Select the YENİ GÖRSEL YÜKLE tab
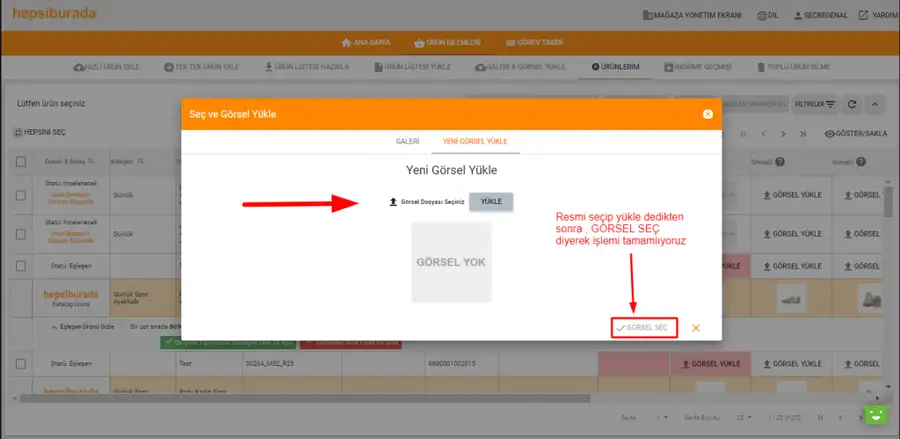Viewport: 900px width, 439px height. click(475, 141)
